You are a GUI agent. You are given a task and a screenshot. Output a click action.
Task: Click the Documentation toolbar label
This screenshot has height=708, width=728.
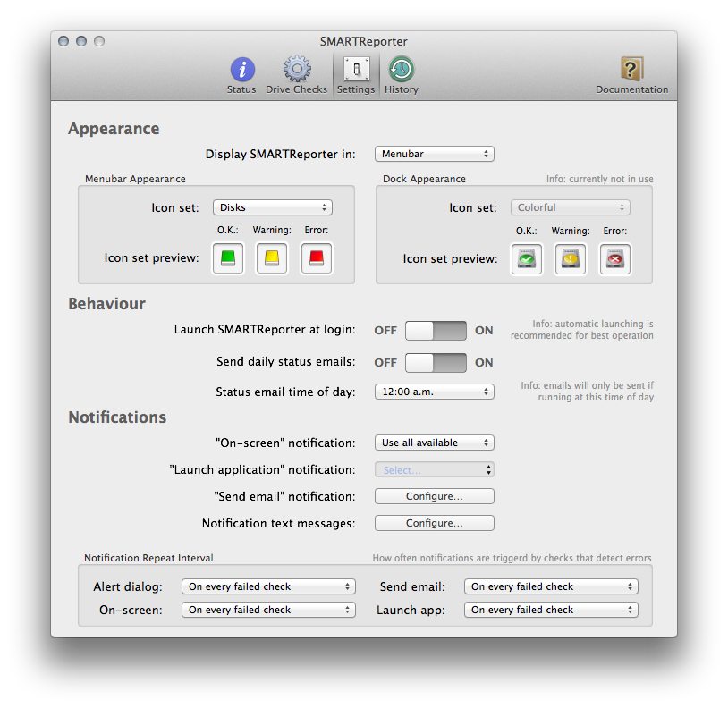632,89
